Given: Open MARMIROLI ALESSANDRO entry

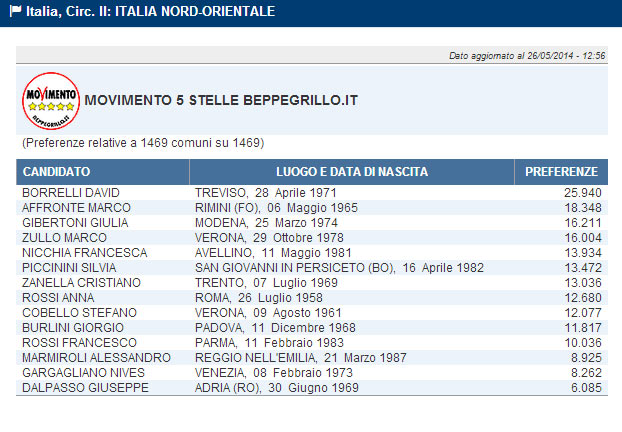Looking at the screenshot, I should click(93, 358).
